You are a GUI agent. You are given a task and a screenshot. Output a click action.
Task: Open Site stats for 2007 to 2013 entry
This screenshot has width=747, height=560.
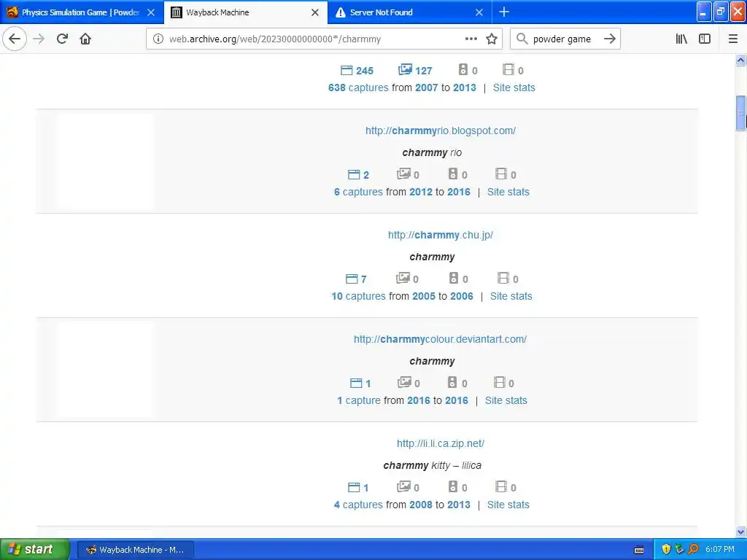click(x=514, y=87)
